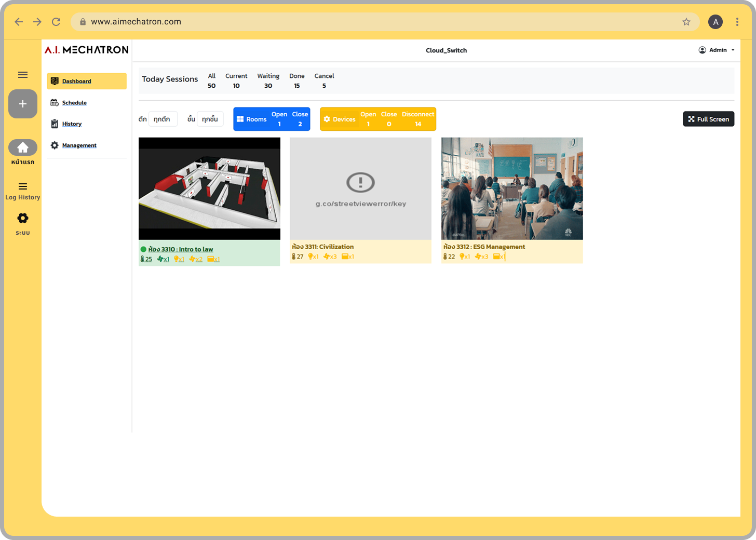Image resolution: width=756 pixels, height=540 pixels.
Task: Reload the aimechatron page
Action: [x=56, y=22]
